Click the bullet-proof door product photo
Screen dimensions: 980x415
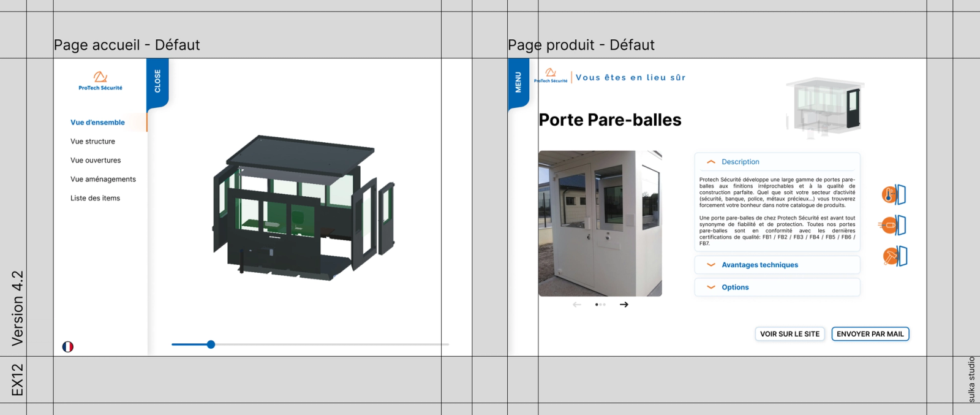[x=600, y=224]
